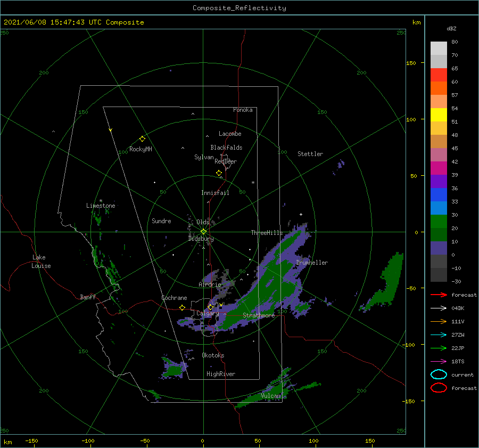Click the asterisk marker above Limestone
479x448 pixels.
(101, 201)
